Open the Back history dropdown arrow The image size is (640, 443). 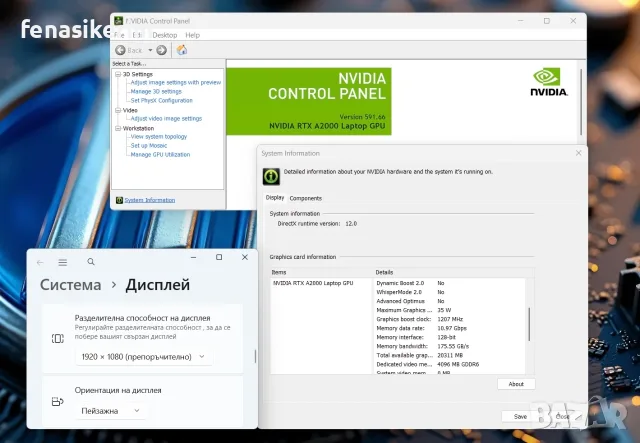coord(150,50)
